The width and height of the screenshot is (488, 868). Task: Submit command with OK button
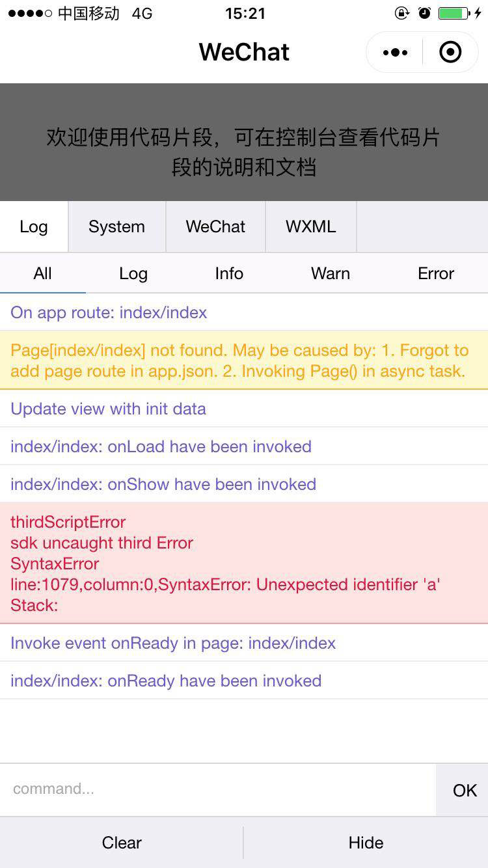click(465, 790)
